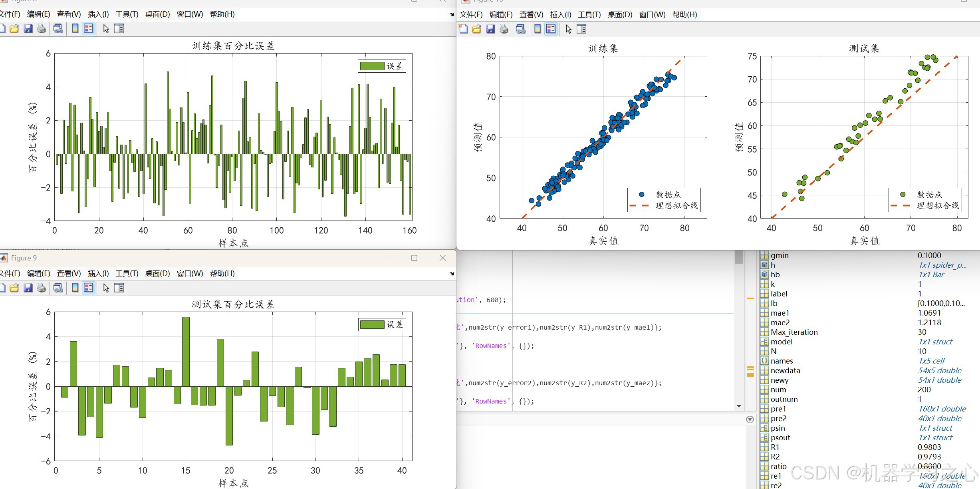Open file icon in Figure 9 toolbar
The width and height of the screenshot is (980, 489).
14,288
